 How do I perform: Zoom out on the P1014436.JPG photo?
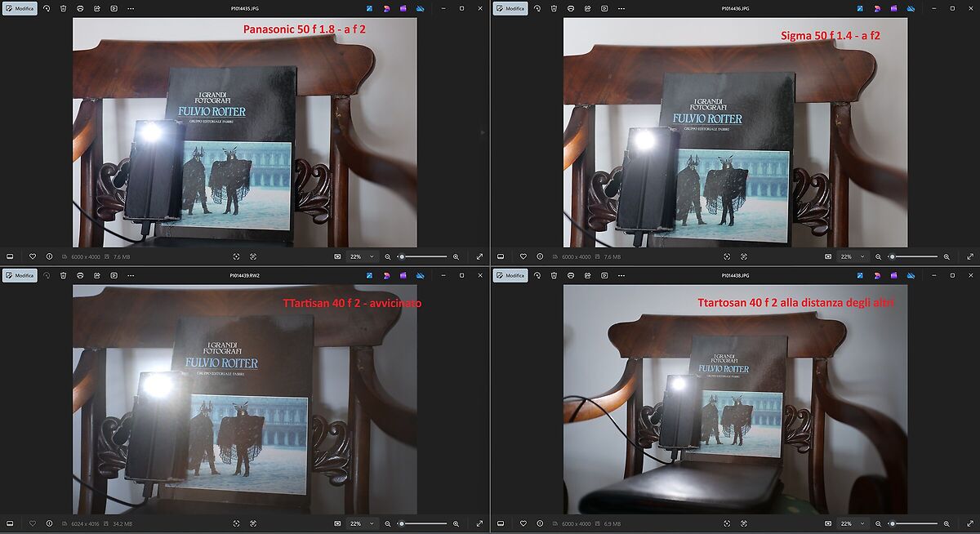pyautogui.click(x=878, y=256)
